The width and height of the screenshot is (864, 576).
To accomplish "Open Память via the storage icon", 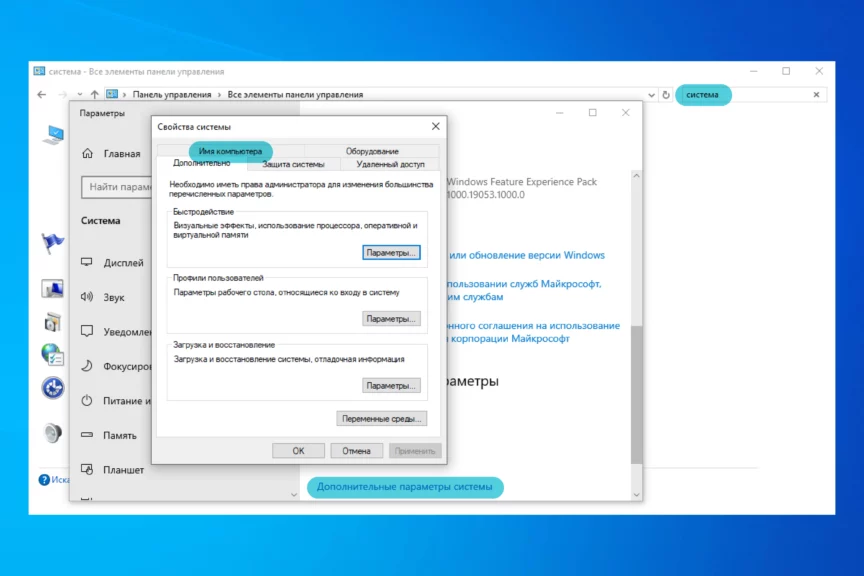I will [x=87, y=435].
